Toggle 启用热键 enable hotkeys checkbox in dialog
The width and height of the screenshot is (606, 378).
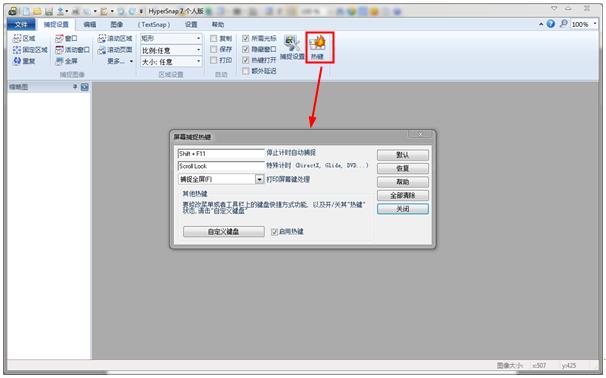click(x=274, y=232)
